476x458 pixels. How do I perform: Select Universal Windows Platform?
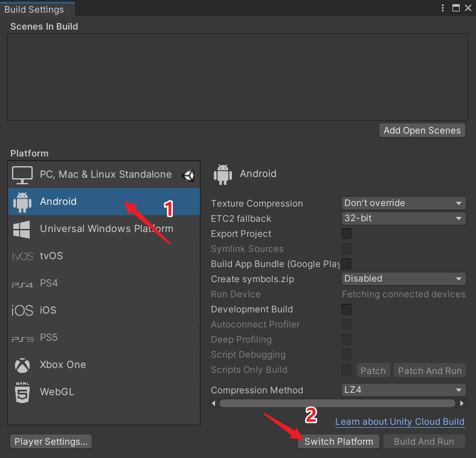[104, 229]
